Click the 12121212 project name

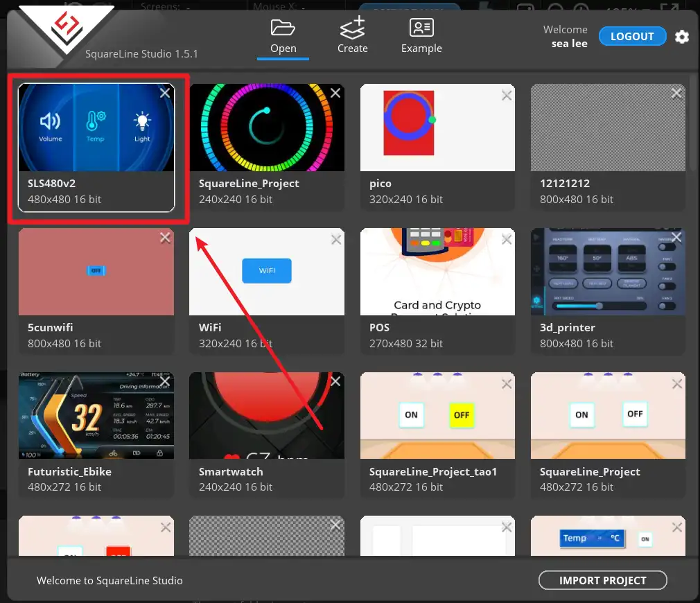click(x=565, y=184)
